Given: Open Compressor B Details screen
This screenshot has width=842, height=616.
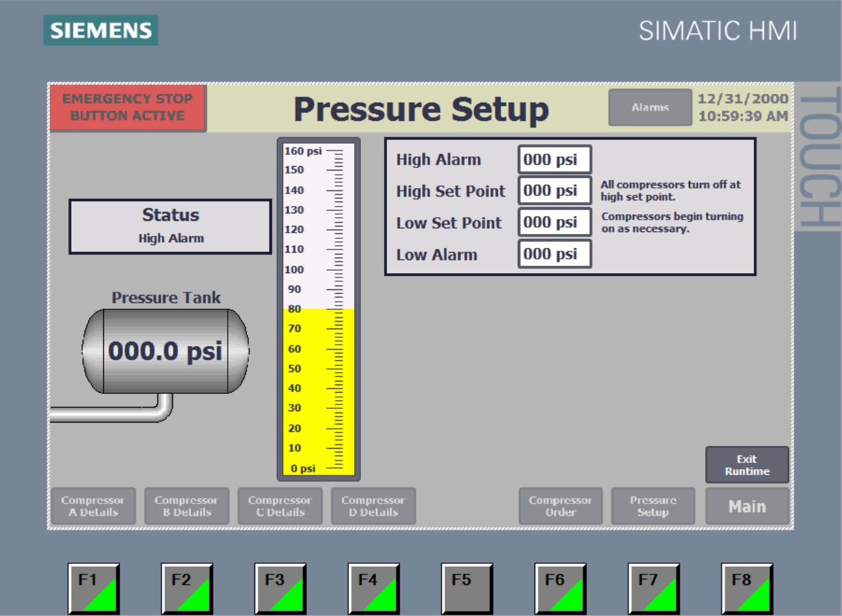Looking at the screenshot, I should click(186, 506).
